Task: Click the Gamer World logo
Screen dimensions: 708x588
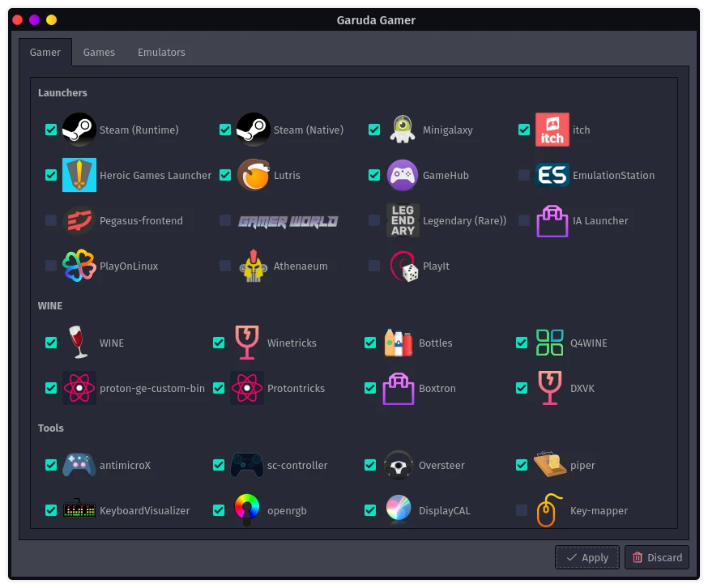Action: 288,221
